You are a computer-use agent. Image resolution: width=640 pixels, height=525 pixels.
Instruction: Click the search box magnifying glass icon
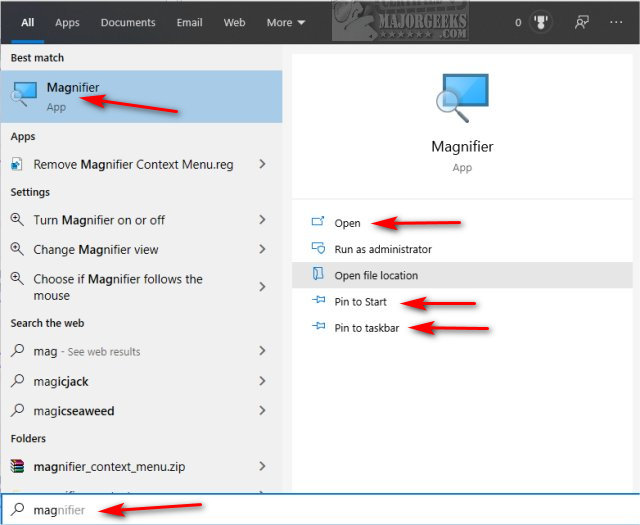[x=18, y=509]
